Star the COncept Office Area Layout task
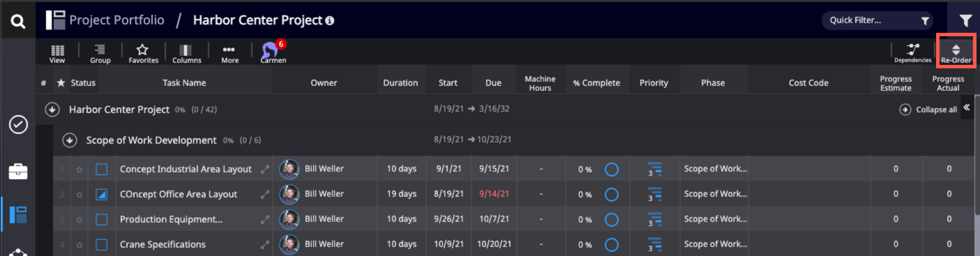 point(79,194)
